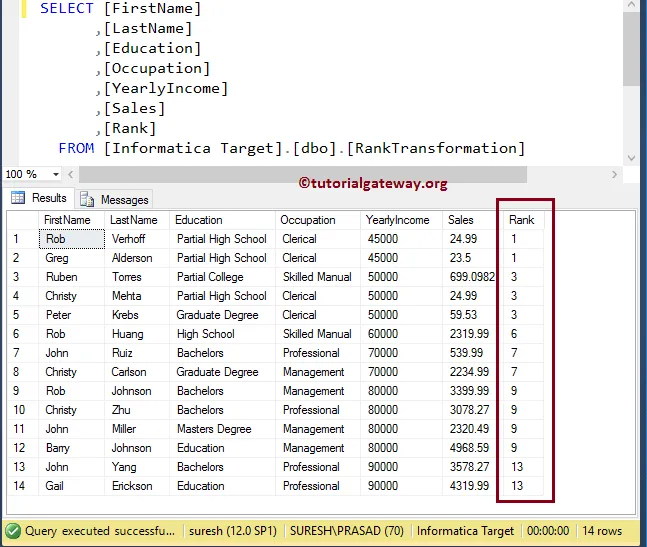Click the vertical scrollbar up arrow

[x=631, y=5]
